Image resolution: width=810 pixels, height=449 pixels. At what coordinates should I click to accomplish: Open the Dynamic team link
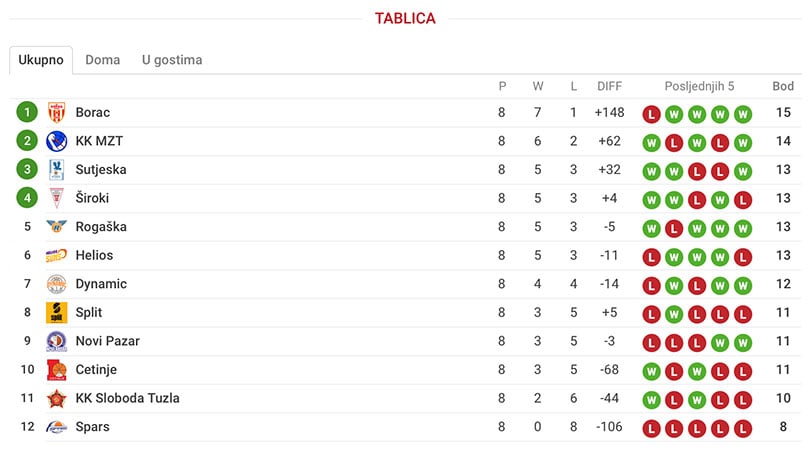101,284
